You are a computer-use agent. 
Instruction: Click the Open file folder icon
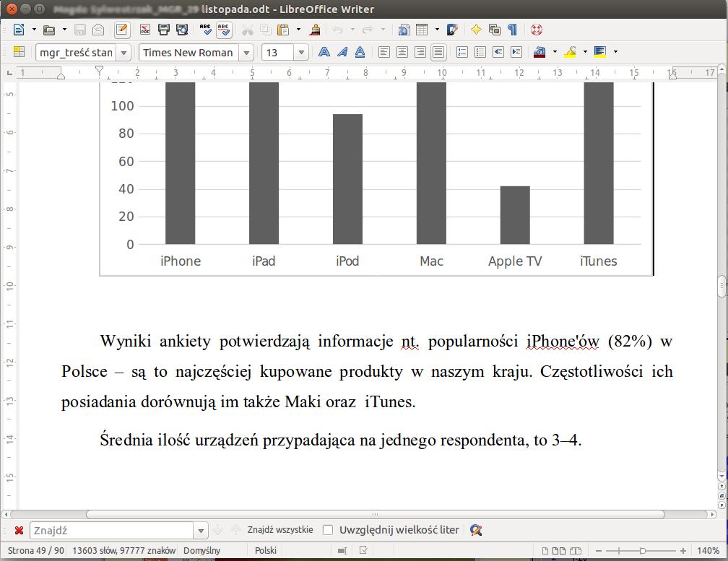tap(49, 30)
